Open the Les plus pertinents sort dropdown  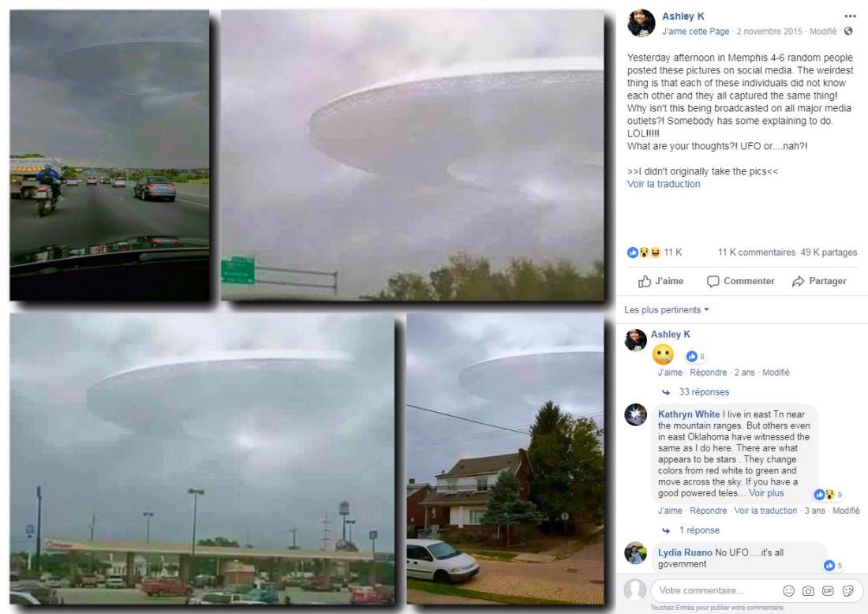(x=667, y=310)
